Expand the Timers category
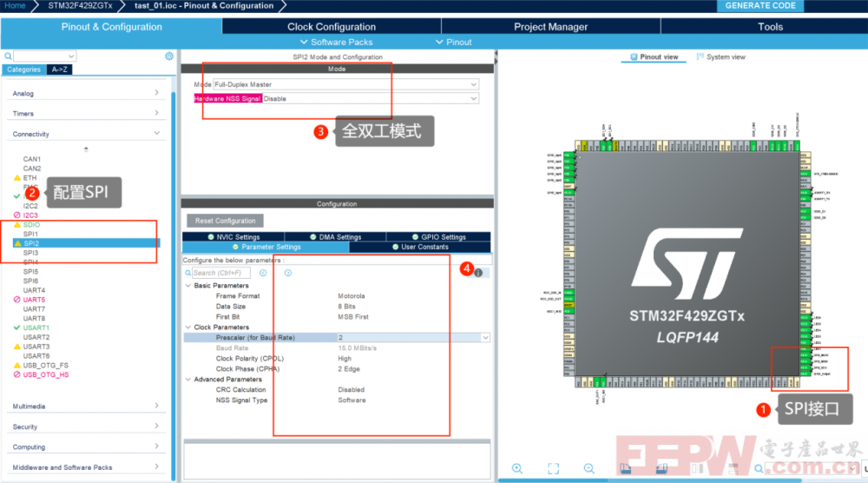Image resolution: width=868 pixels, height=483 pixels. (86, 114)
